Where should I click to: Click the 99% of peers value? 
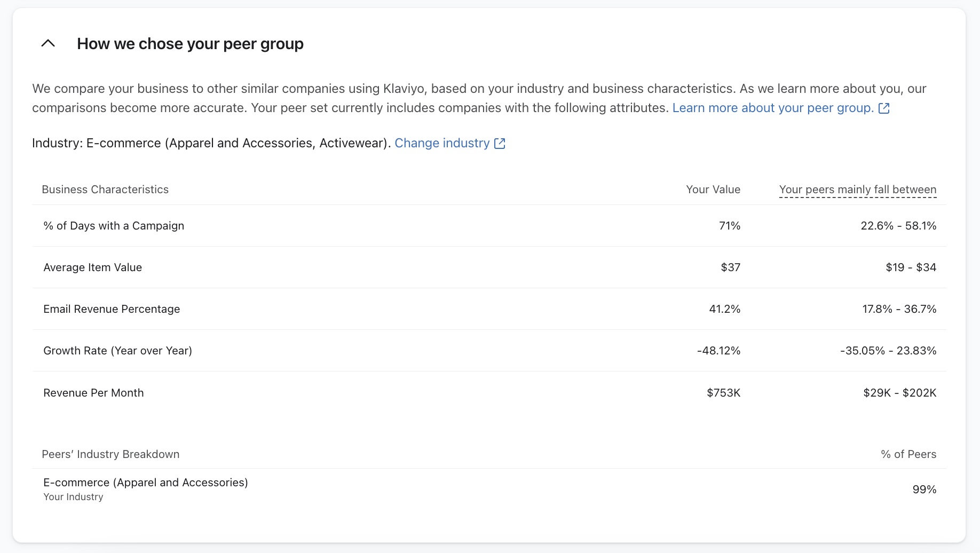[x=924, y=489]
